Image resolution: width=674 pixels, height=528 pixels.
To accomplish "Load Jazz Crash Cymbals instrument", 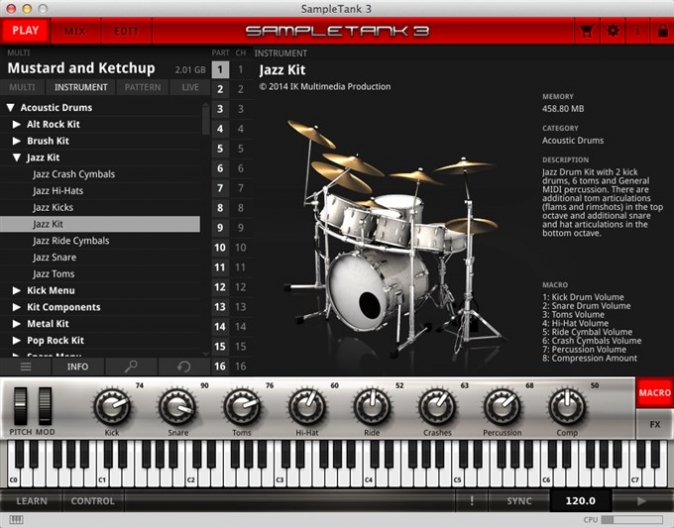I will coord(100,174).
